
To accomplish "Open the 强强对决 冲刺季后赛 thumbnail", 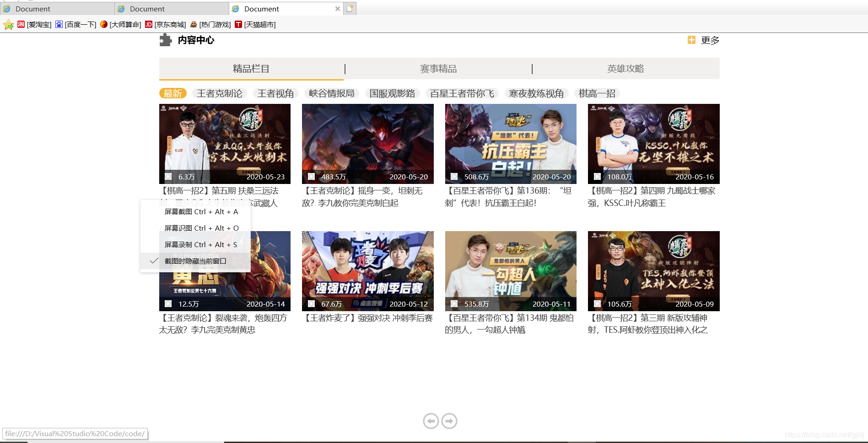I will pyautogui.click(x=367, y=271).
